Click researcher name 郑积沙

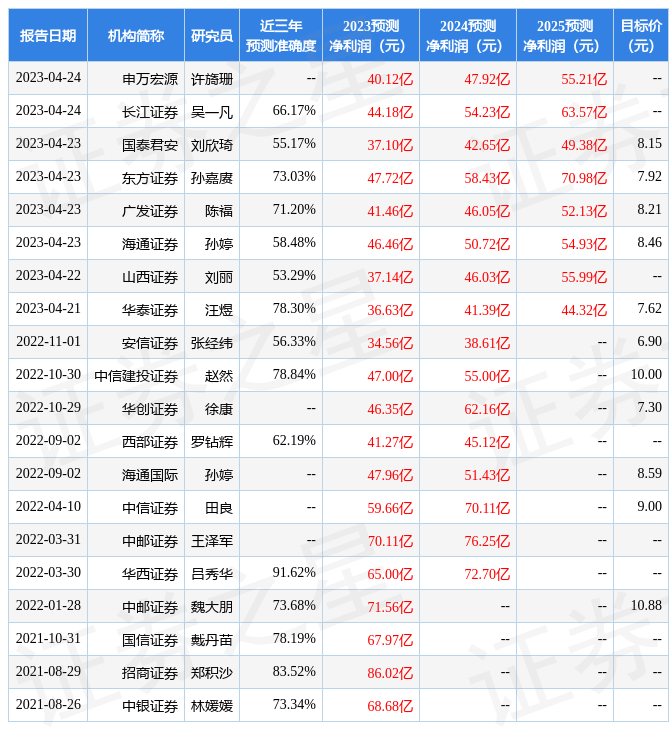[212, 673]
